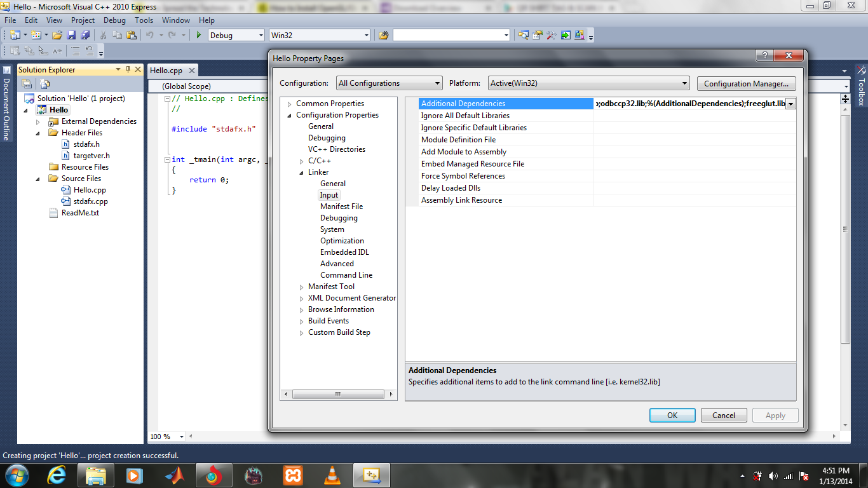This screenshot has width=868, height=488.
Task: Open the New Project toolbar icon
Action: [15, 35]
